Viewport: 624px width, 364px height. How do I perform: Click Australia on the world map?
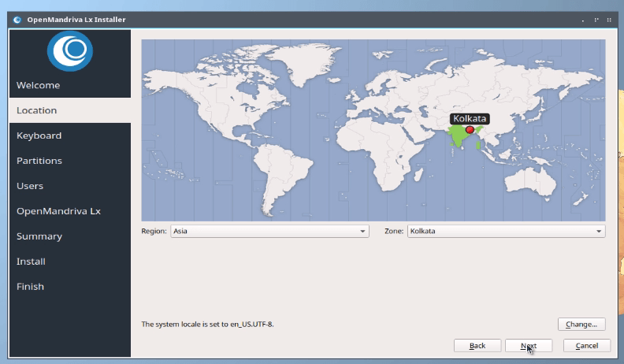click(x=531, y=183)
